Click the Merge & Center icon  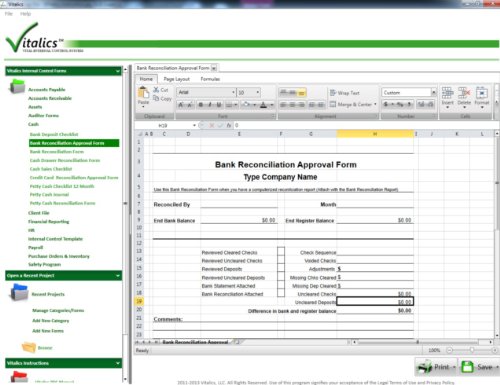332,104
